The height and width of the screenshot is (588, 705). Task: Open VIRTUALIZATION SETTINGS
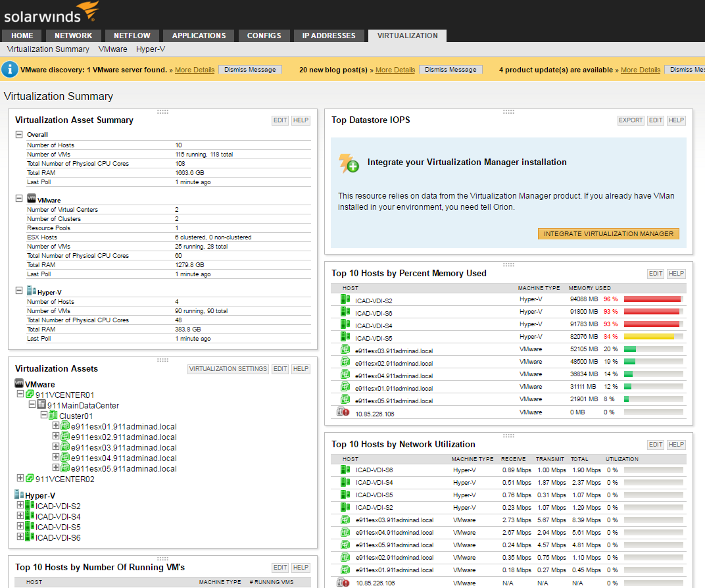pos(228,368)
